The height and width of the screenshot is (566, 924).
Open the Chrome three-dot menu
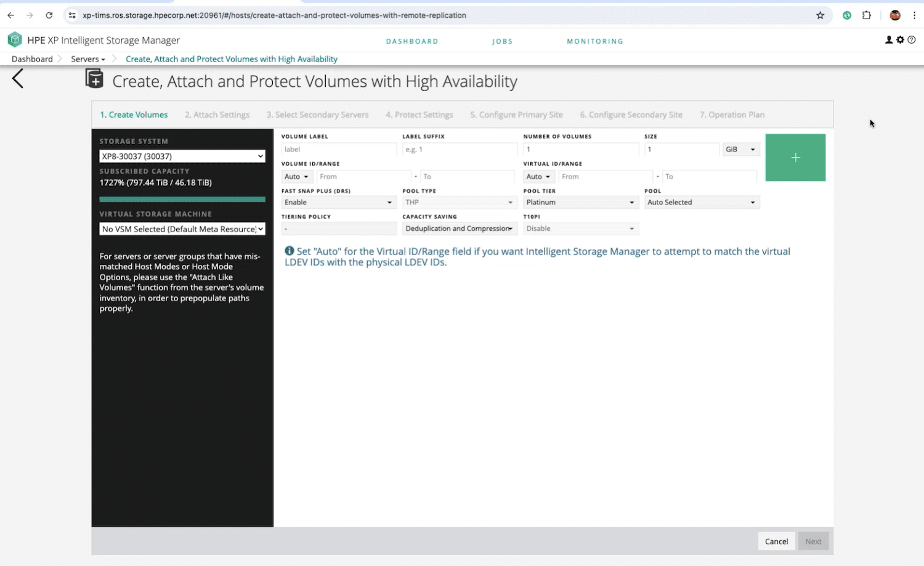coord(915,15)
